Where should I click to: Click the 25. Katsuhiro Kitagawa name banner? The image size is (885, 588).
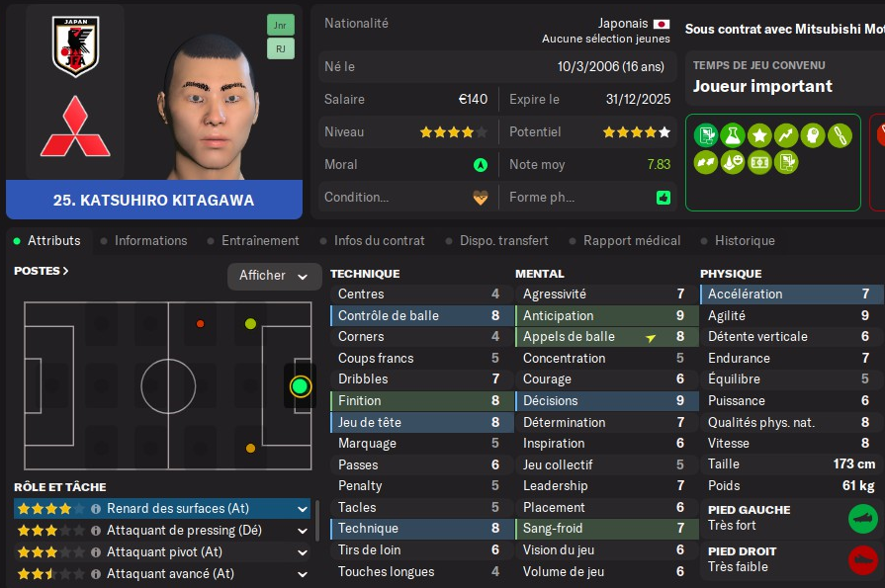coord(153,200)
